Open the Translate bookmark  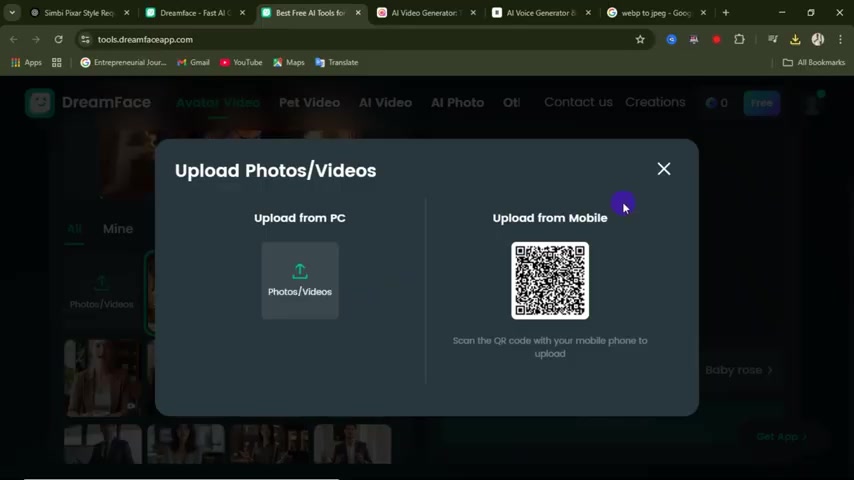[337, 63]
